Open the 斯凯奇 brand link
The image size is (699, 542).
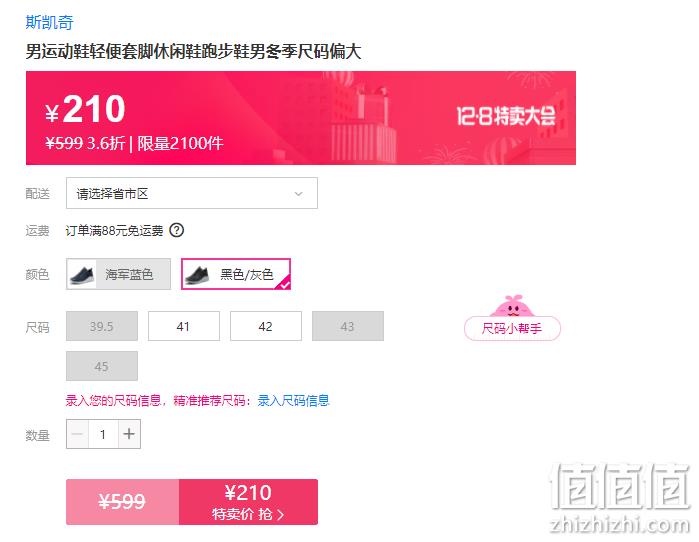coord(49,22)
